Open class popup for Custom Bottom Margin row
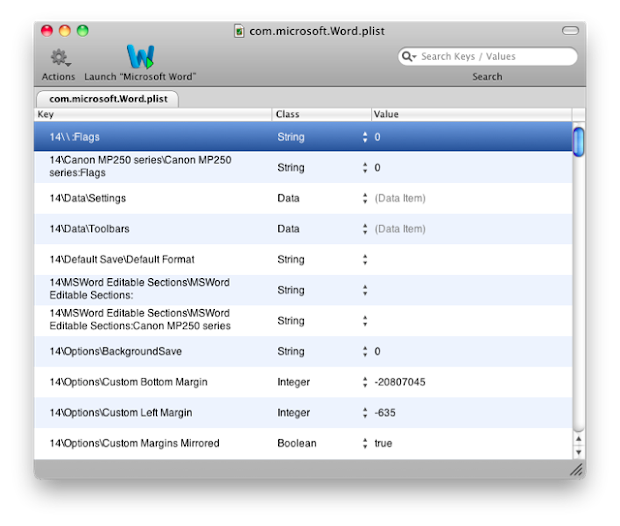620x526 pixels. [365, 382]
